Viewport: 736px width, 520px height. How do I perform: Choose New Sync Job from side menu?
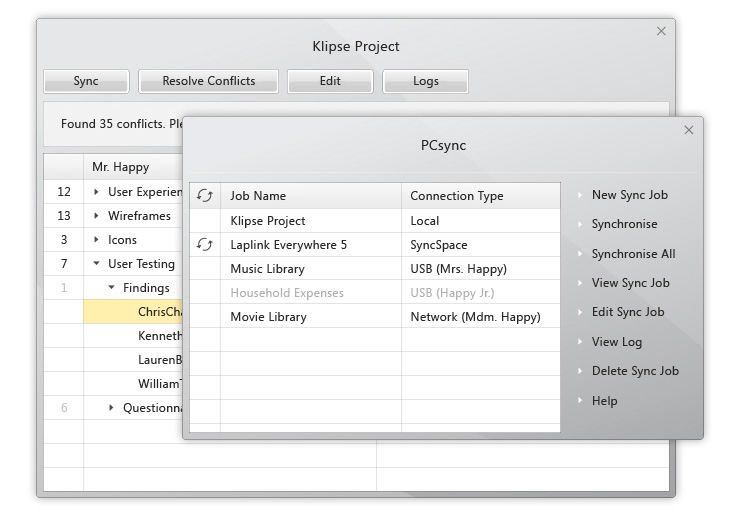(629, 195)
